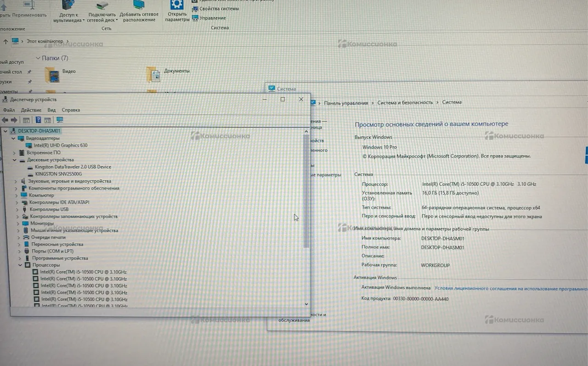
Task: Expand the Контроллеры USB node
Action: point(18,209)
